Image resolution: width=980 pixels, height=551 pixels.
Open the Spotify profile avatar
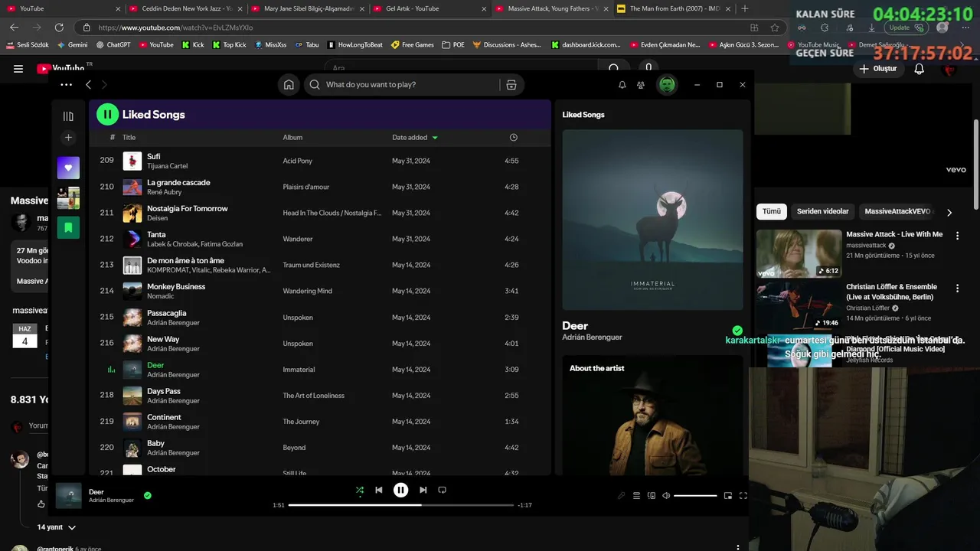pyautogui.click(x=667, y=84)
